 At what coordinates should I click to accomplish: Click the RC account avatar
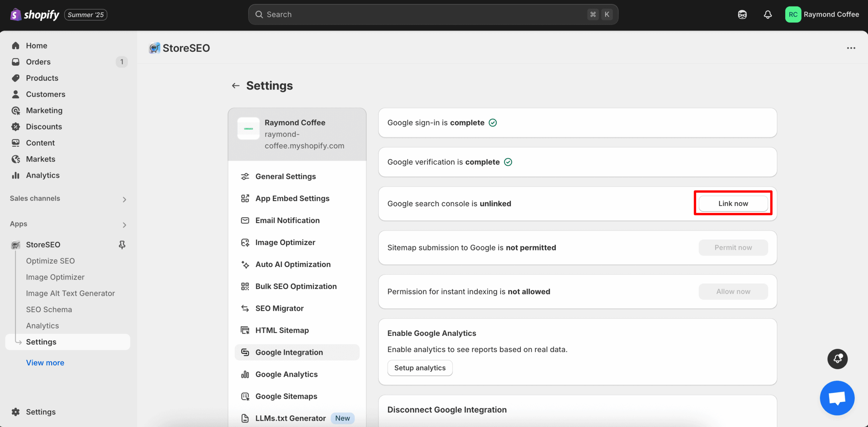tap(793, 15)
